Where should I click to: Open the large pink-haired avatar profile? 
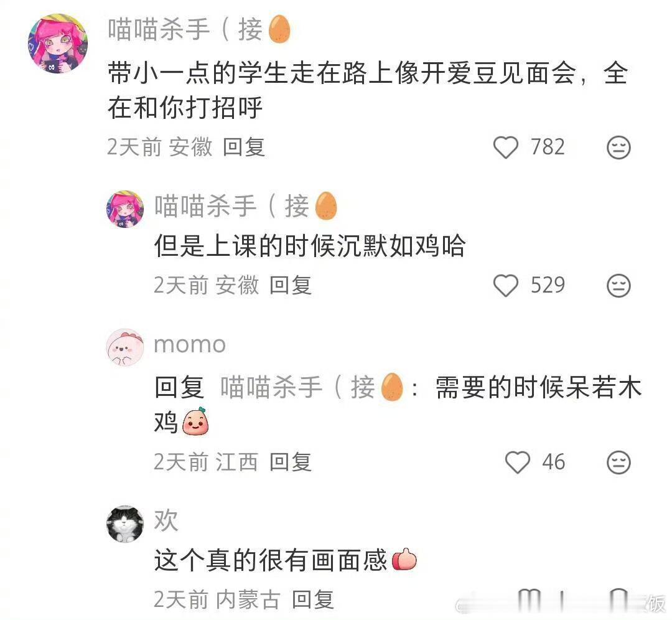point(58,44)
